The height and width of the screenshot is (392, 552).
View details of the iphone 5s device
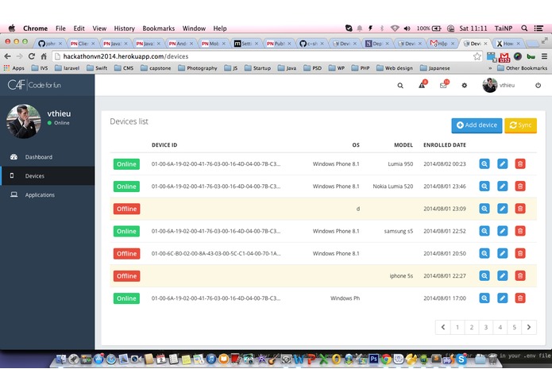pos(484,275)
